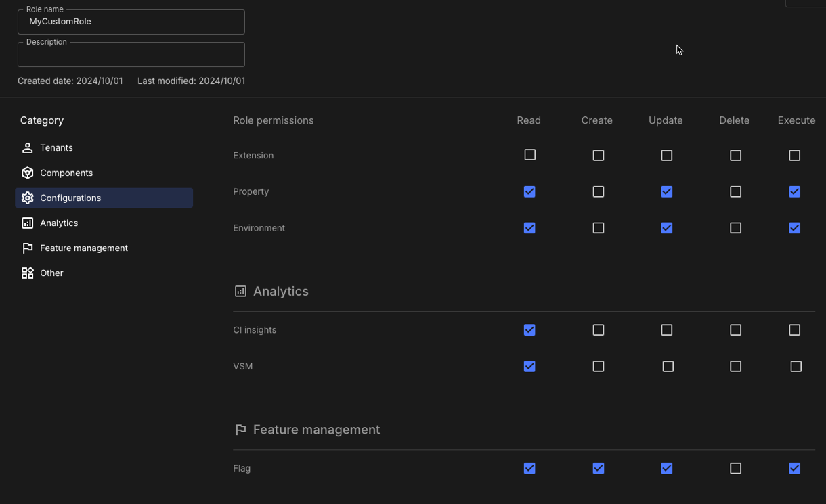Go to the Other category
The image size is (826, 504).
(51, 273)
